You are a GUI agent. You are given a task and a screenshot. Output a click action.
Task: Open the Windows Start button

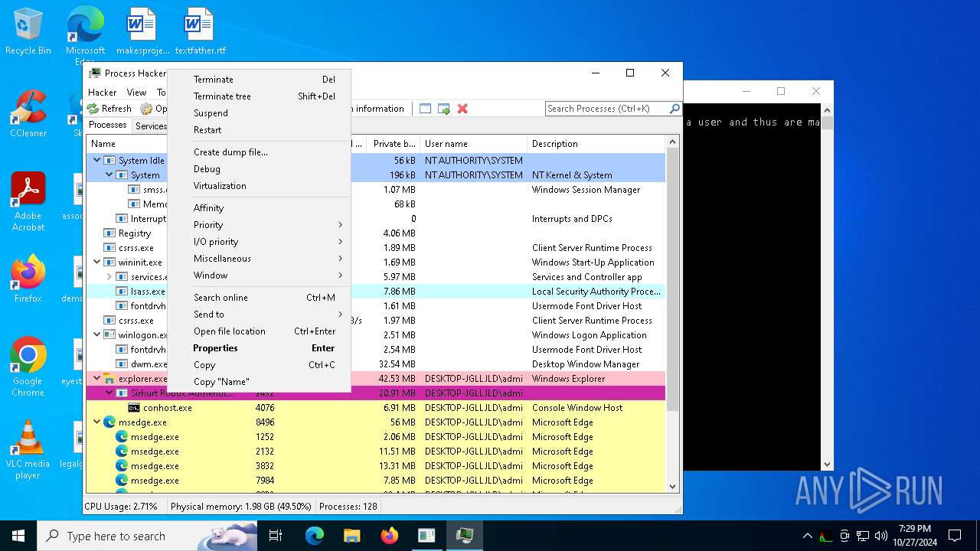click(18, 536)
